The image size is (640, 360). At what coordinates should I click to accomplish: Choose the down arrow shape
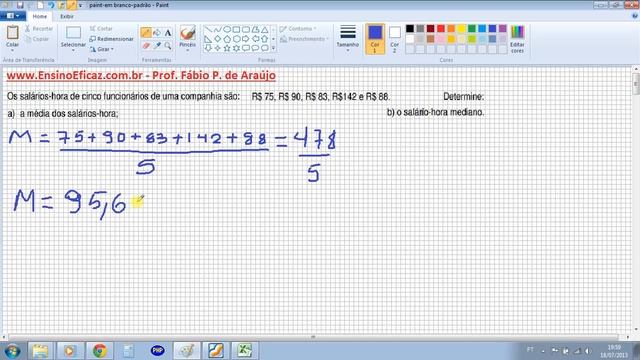(x=208, y=48)
